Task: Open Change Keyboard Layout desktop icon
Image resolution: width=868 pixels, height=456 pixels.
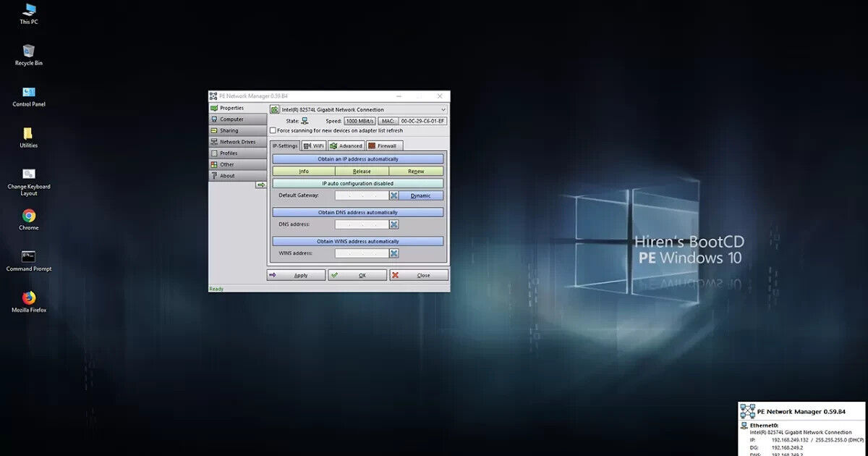Action: [x=29, y=182]
